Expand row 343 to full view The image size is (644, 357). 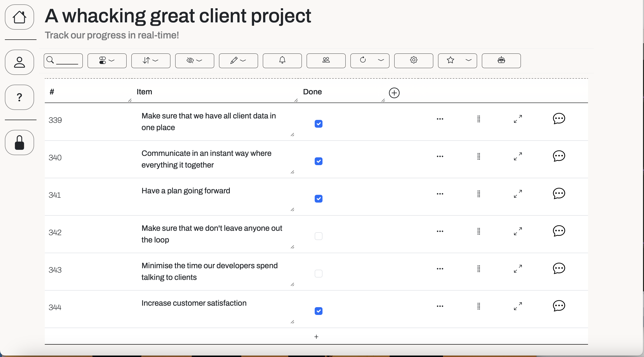point(517,268)
